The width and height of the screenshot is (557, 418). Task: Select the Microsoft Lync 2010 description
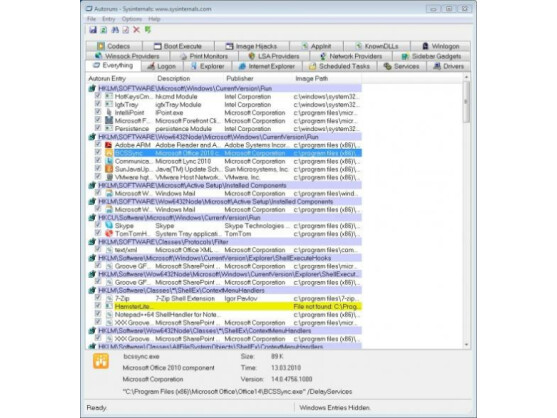coord(183,161)
